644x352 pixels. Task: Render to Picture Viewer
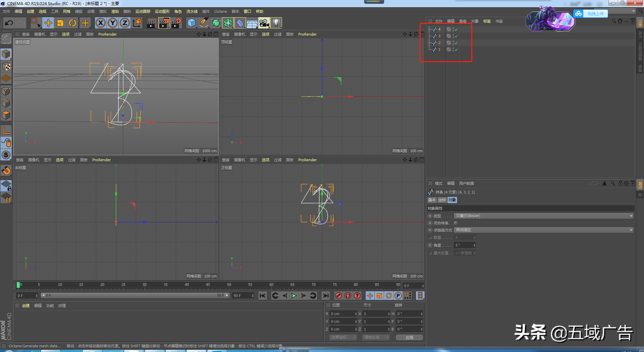(x=164, y=23)
